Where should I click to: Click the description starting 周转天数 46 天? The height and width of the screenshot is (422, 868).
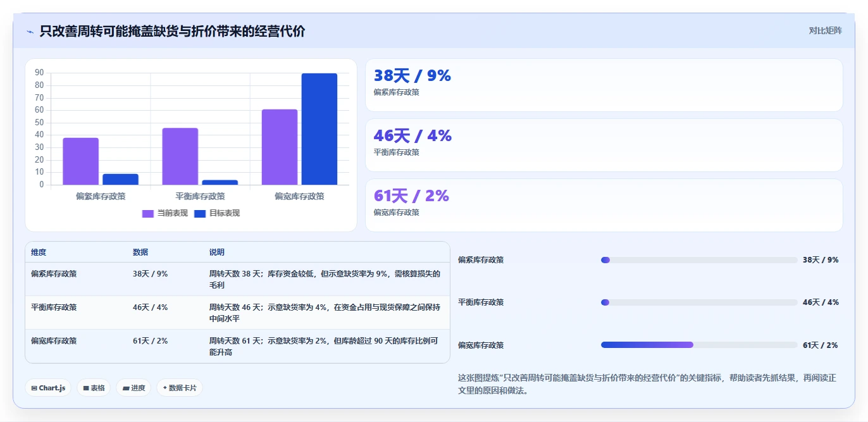click(x=325, y=313)
